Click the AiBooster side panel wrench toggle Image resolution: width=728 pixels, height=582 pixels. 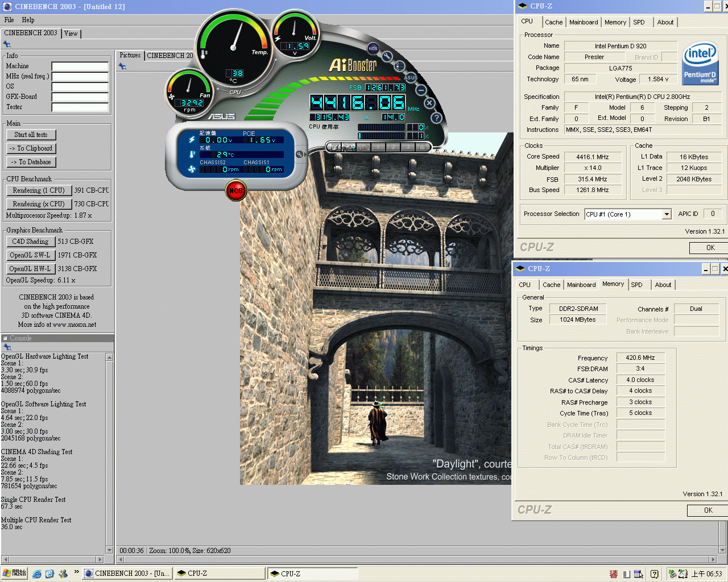click(x=300, y=154)
